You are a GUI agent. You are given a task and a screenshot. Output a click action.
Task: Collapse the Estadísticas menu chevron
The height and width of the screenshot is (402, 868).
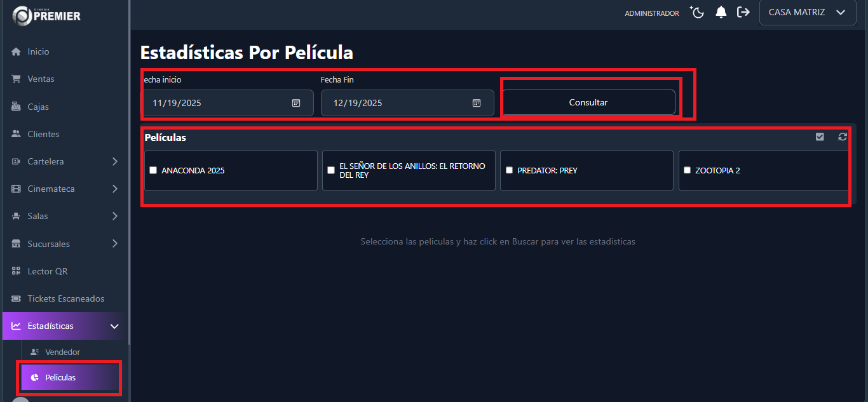(x=114, y=326)
